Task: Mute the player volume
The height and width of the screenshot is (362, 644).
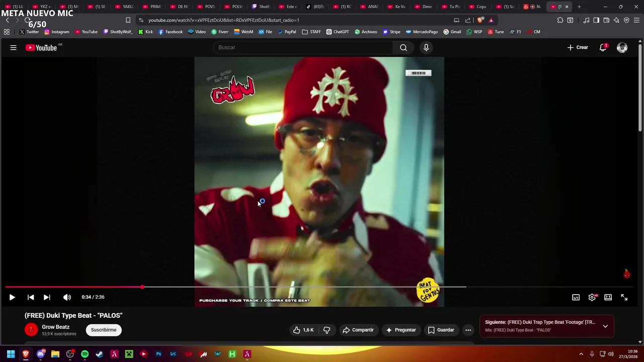Action: [x=67, y=297]
